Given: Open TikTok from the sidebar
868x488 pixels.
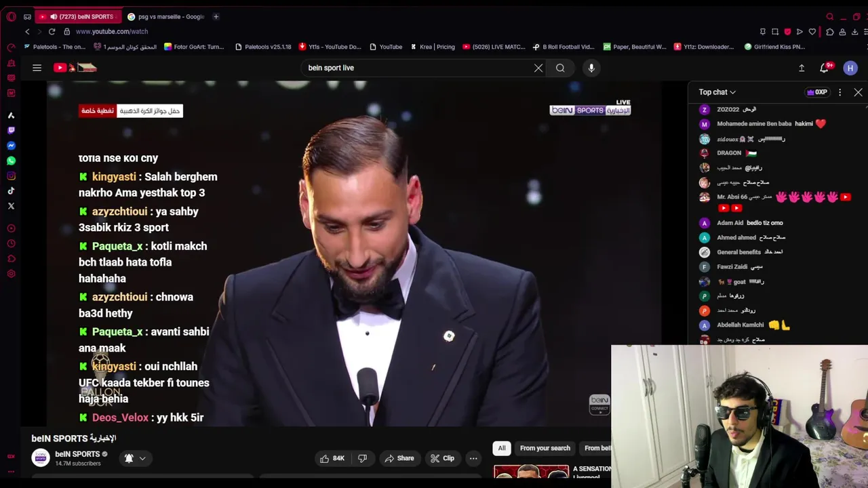Looking at the screenshot, I should (x=11, y=190).
